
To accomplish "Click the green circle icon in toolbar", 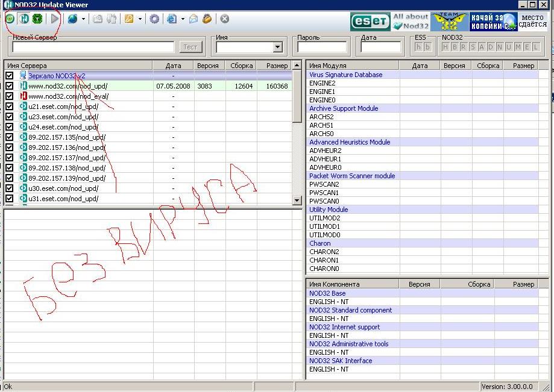I will tap(10, 19).
